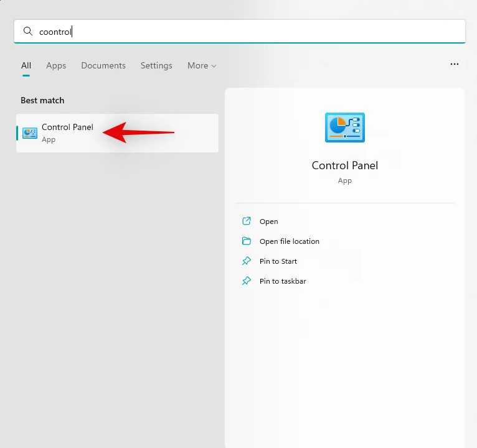Pin Control Panel to the taskbar
Image resolution: width=477 pixels, height=448 pixels.
282,281
